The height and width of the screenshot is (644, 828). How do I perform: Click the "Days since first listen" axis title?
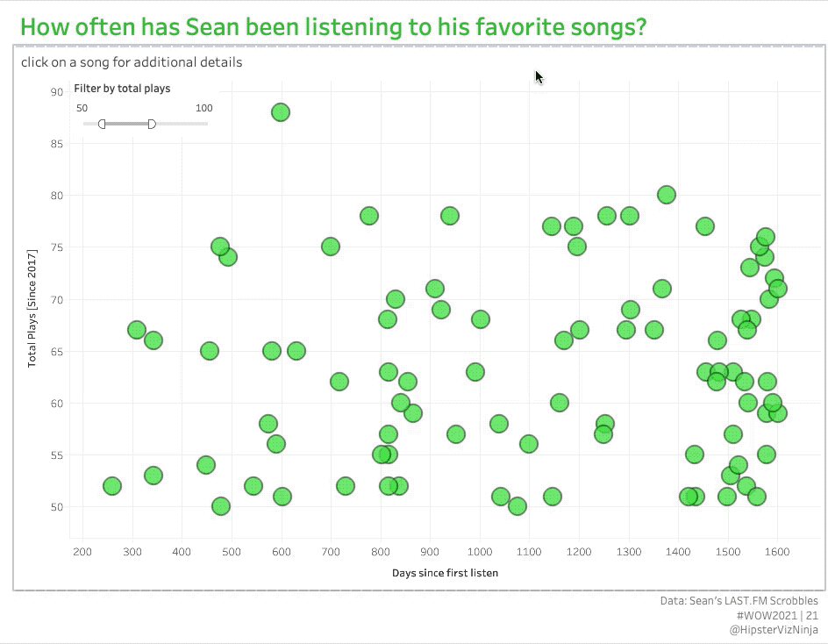point(446,573)
